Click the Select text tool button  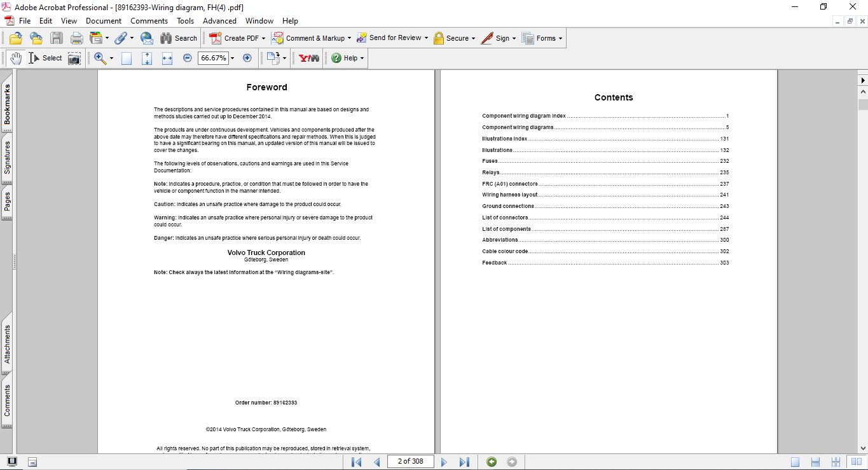46,58
